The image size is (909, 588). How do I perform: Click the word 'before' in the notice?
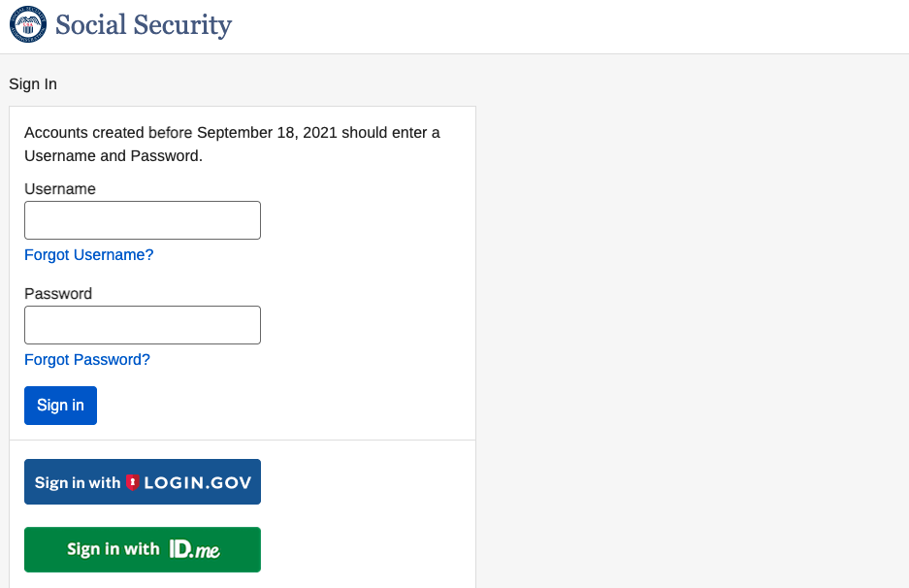[170, 133]
